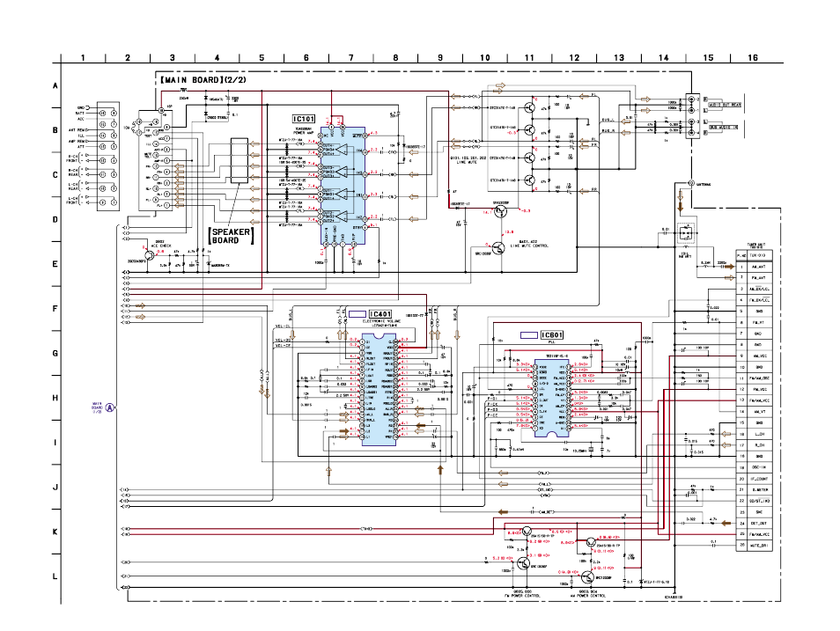The width and height of the screenshot is (840, 631).
Task: Click the POWER AMP caption under IC101
Action: [304, 132]
